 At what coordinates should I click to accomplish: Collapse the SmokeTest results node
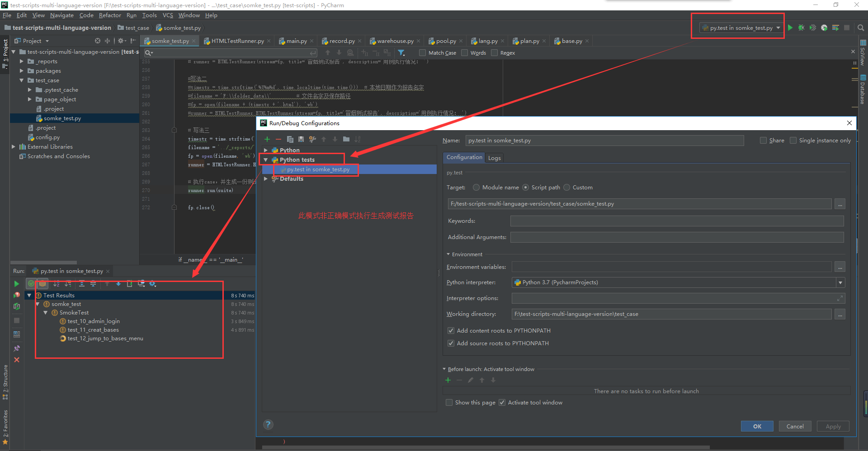coord(46,313)
